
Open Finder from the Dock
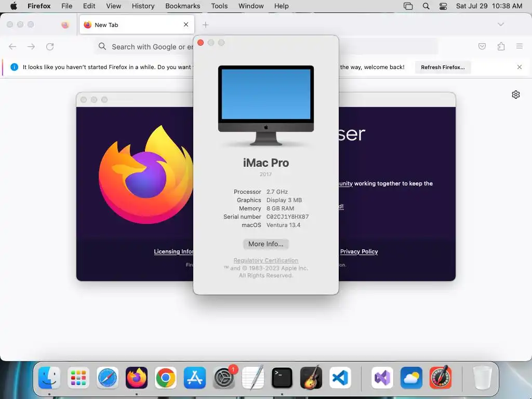(x=49, y=378)
